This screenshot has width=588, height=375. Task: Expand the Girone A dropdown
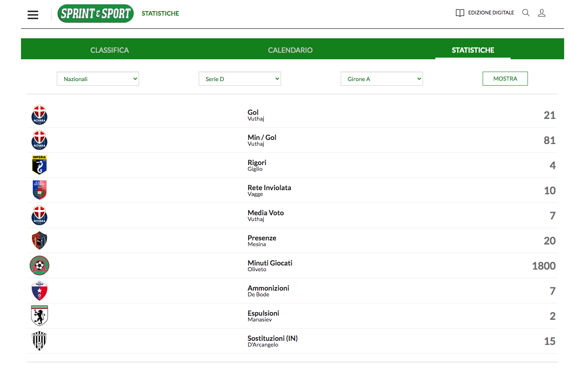tap(382, 79)
